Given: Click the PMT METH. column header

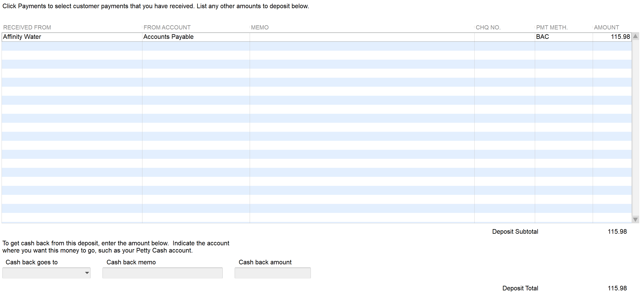Looking at the screenshot, I should [x=552, y=27].
